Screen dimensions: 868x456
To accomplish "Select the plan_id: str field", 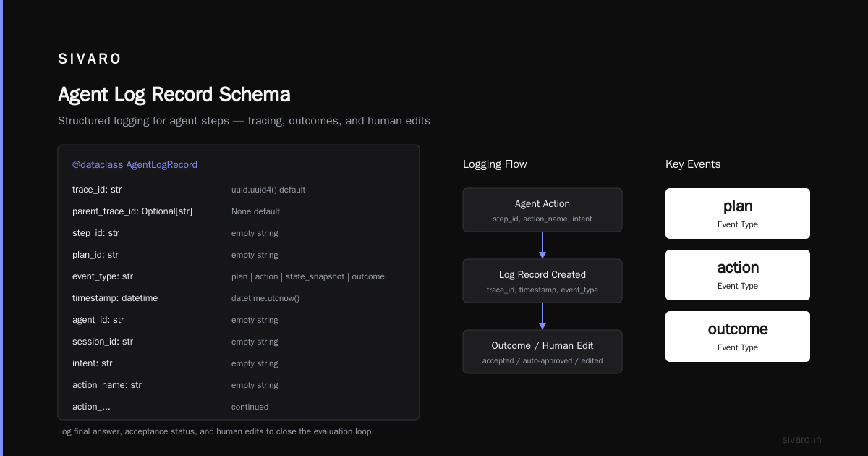I will click(x=95, y=255).
